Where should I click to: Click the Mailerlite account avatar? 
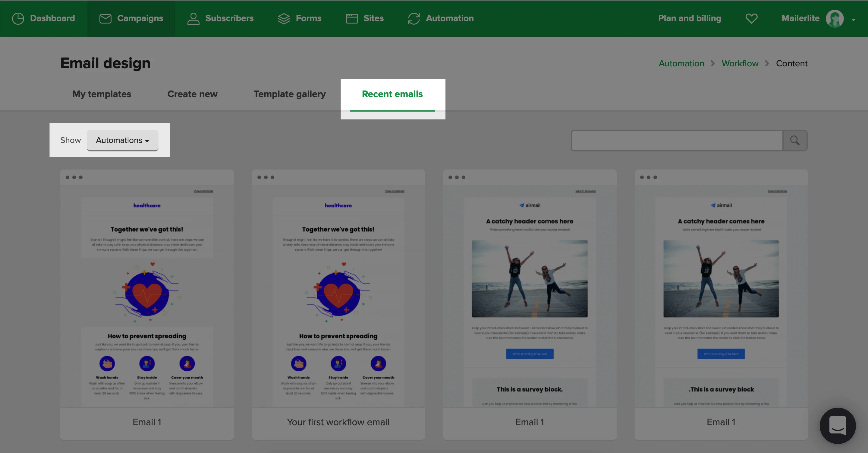pos(834,19)
